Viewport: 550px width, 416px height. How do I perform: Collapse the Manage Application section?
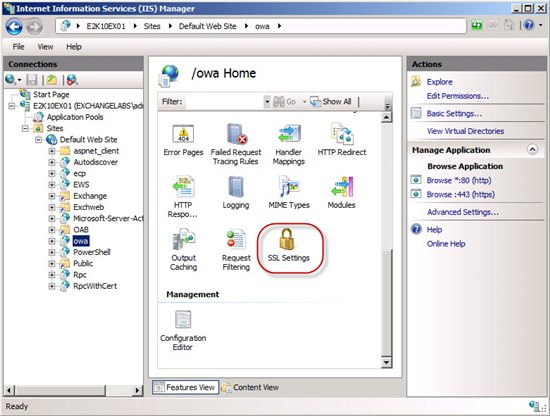pyautogui.click(x=532, y=150)
